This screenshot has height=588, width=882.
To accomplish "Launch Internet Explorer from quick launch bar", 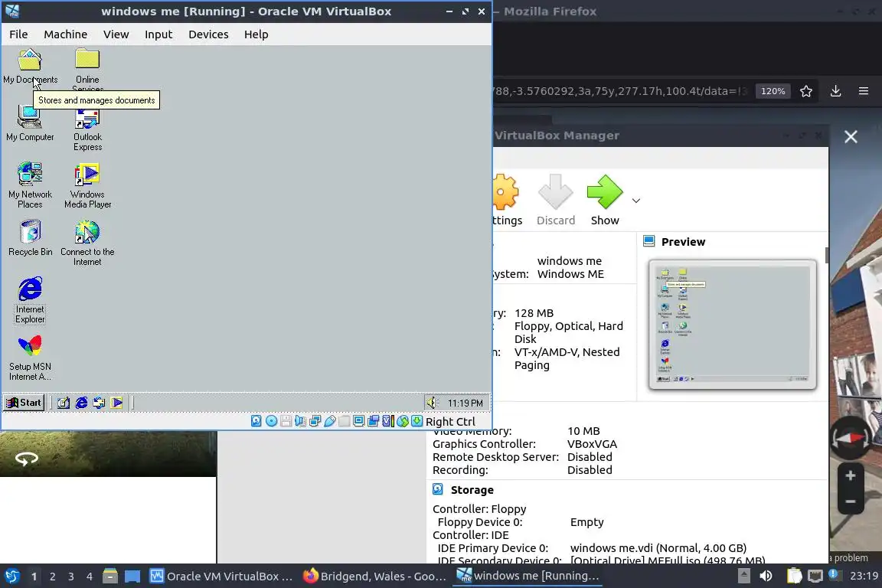I will click(x=82, y=403).
